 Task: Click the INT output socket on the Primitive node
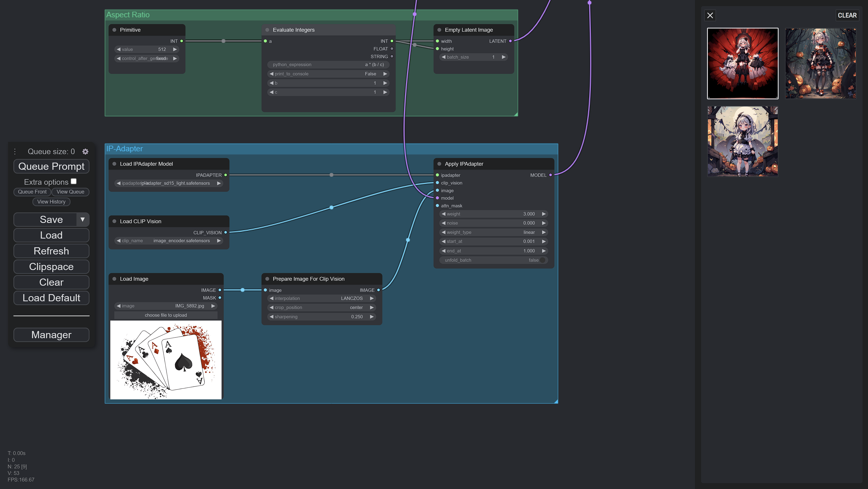click(x=182, y=41)
